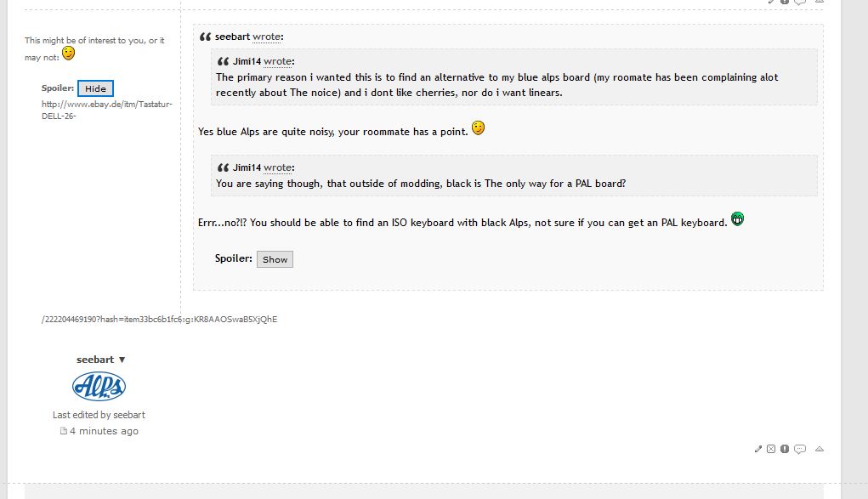The image size is (868, 499).
Task: Click the wink smiley after 'has a point'
Action: [479, 128]
